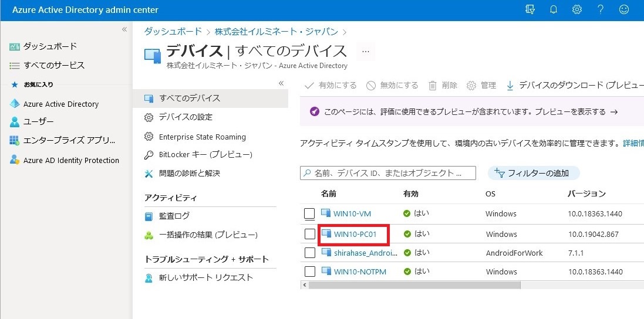The width and height of the screenshot is (644, 319).
Task: Collapse the devices navigation pane
Action: (x=281, y=83)
